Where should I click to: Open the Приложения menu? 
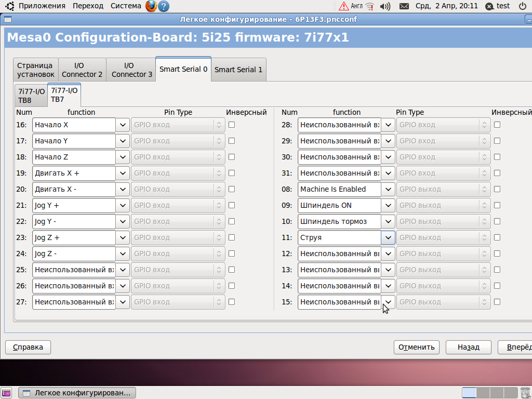point(42,6)
